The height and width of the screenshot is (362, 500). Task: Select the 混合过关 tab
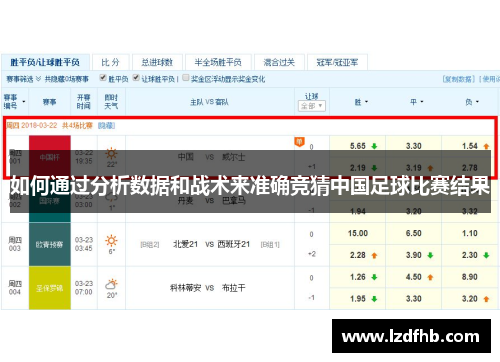point(279,62)
